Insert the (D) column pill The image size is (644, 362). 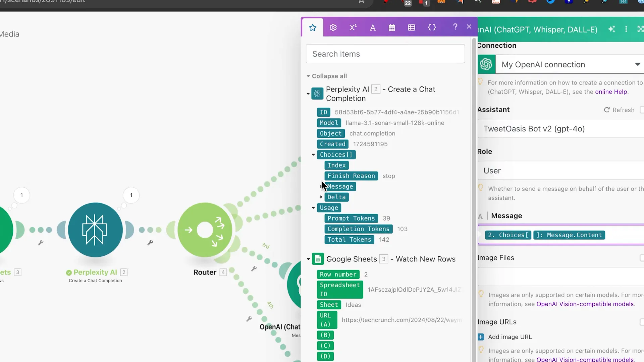pyautogui.click(x=325, y=356)
